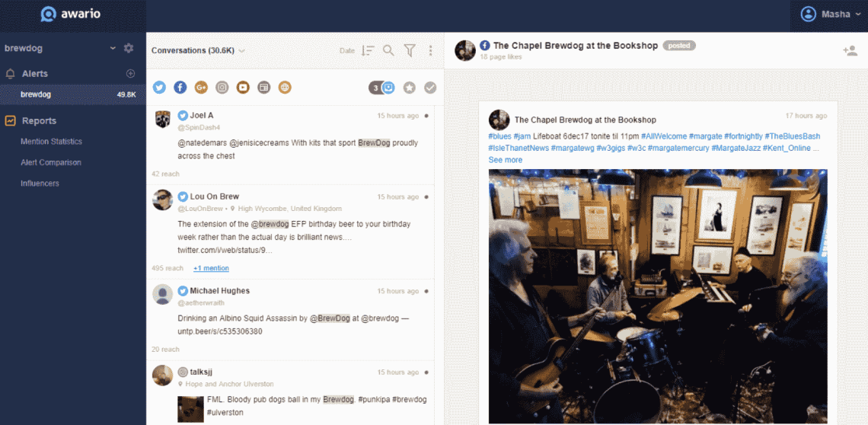The height and width of the screenshot is (425, 868).
Task: Filter mentions by Google+ source
Action: click(201, 87)
